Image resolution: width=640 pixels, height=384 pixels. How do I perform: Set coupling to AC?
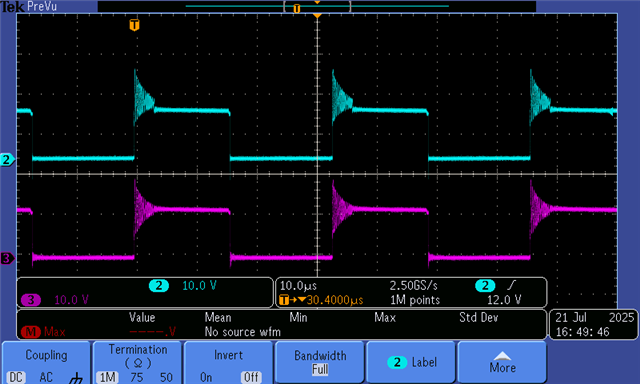click(x=46, y=377)
